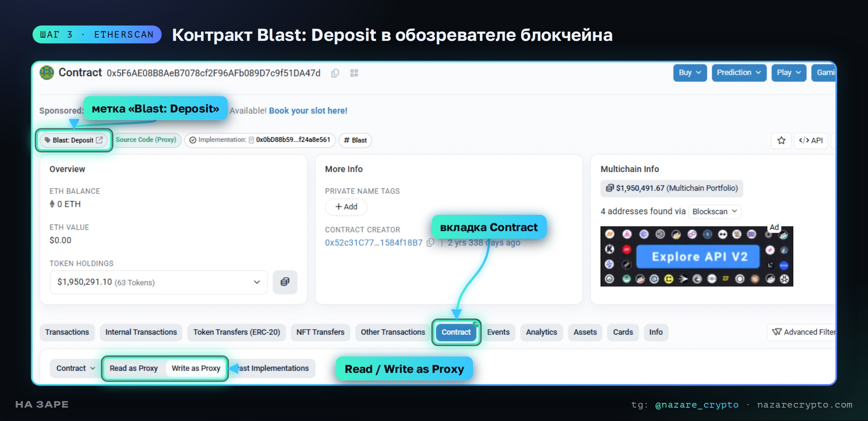Show the address QR code icon
868x421 pixels.
[x=354, y=73]
